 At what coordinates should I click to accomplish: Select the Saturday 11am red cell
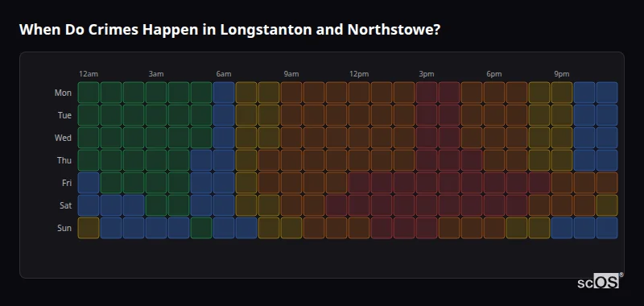pos(336,205)
